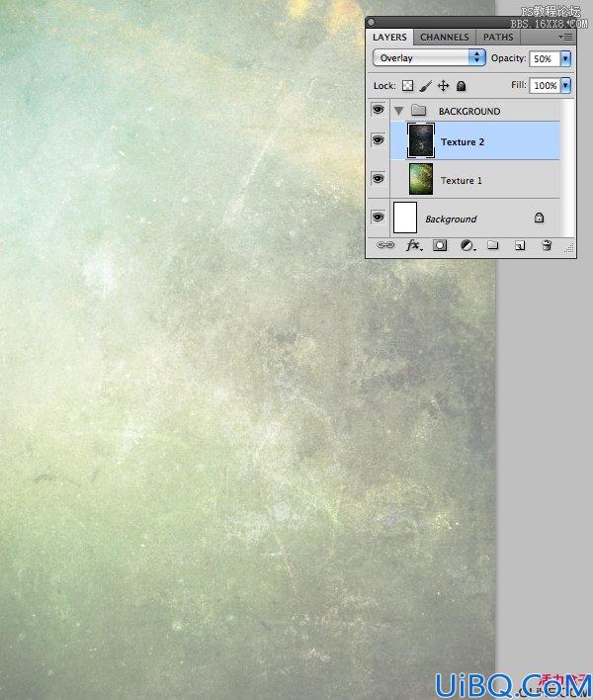Click the Layers panel close circle

click(372, 22)
